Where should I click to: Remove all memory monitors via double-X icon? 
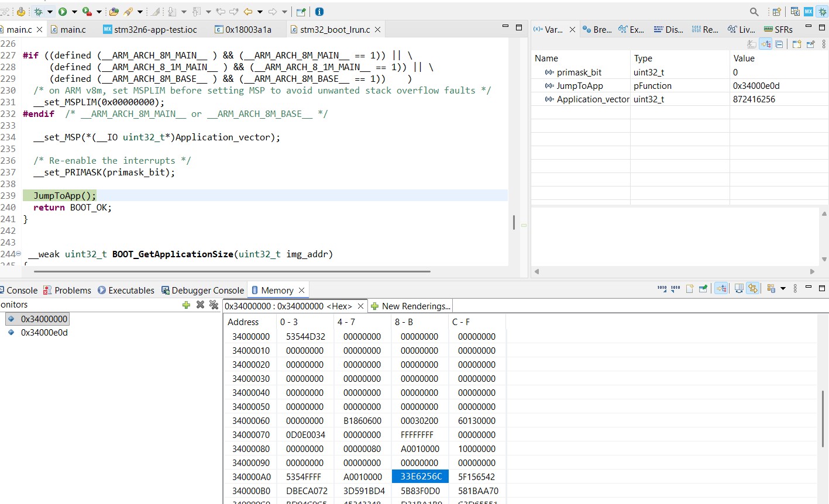point(214,305)
